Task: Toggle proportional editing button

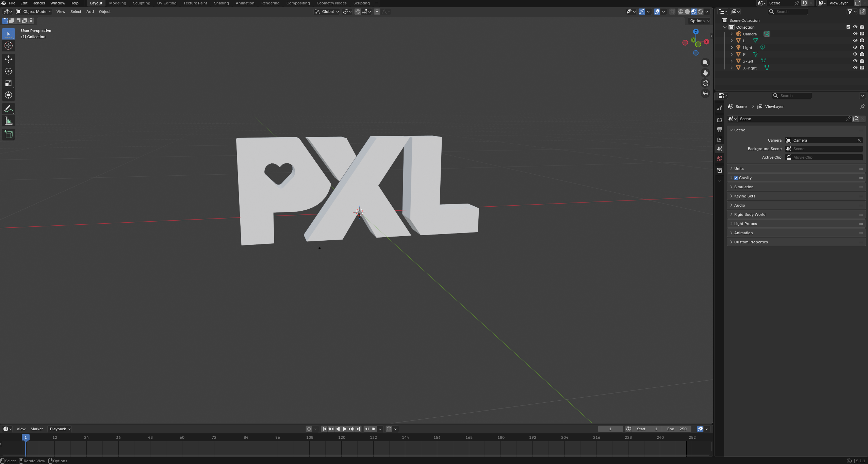Action: (377, 12)
